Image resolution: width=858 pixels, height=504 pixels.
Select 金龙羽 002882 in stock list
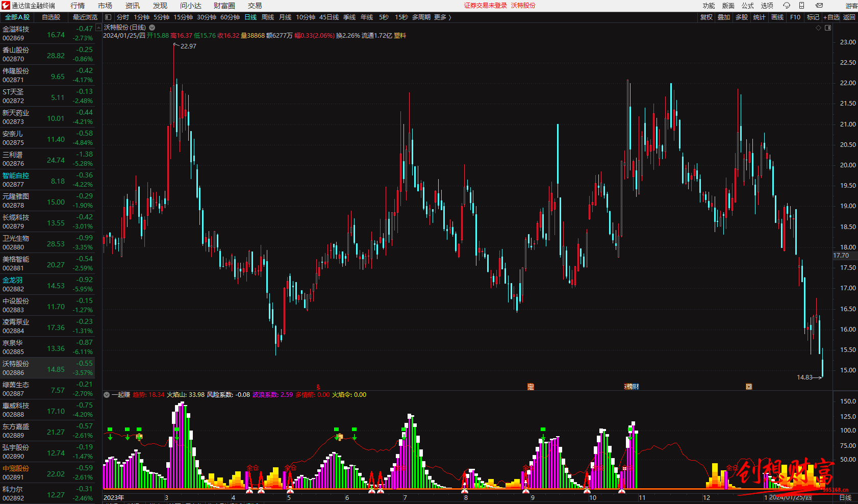click(x=47, y=285)
